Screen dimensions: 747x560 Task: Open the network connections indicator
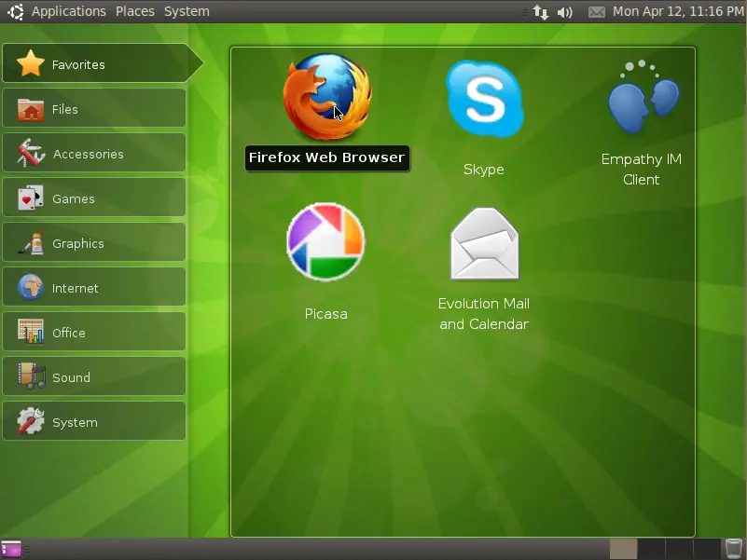[x=540, y=11]
